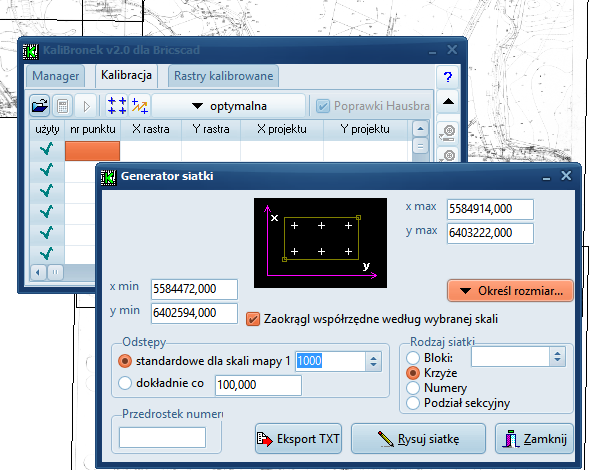Open the 'Rastry kalibrowane' tab

tap(223, 76)
